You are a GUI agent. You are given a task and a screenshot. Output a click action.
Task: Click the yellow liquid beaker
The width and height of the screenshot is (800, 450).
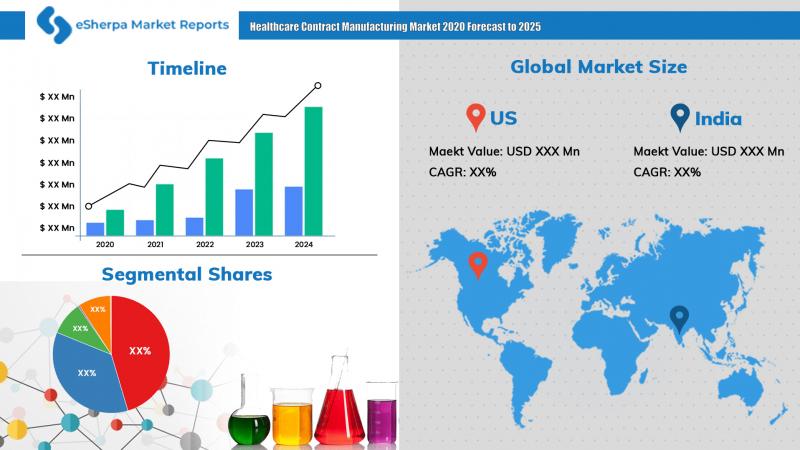pos(292,416)
